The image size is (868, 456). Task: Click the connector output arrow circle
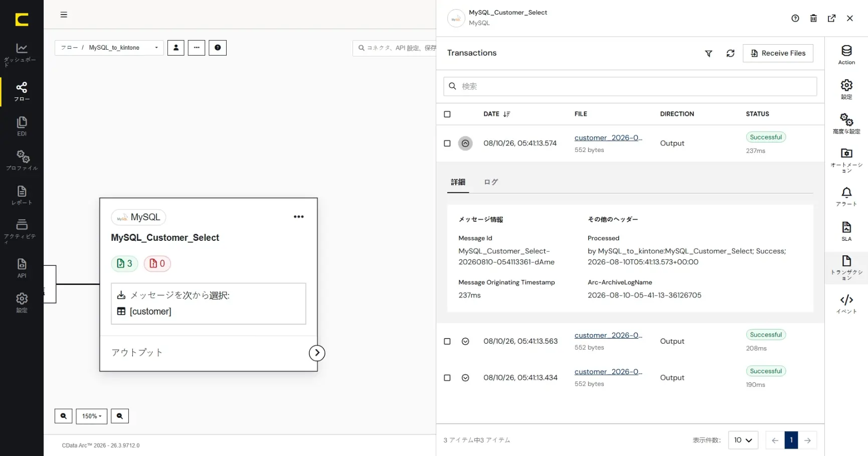[x=317, y=353]
